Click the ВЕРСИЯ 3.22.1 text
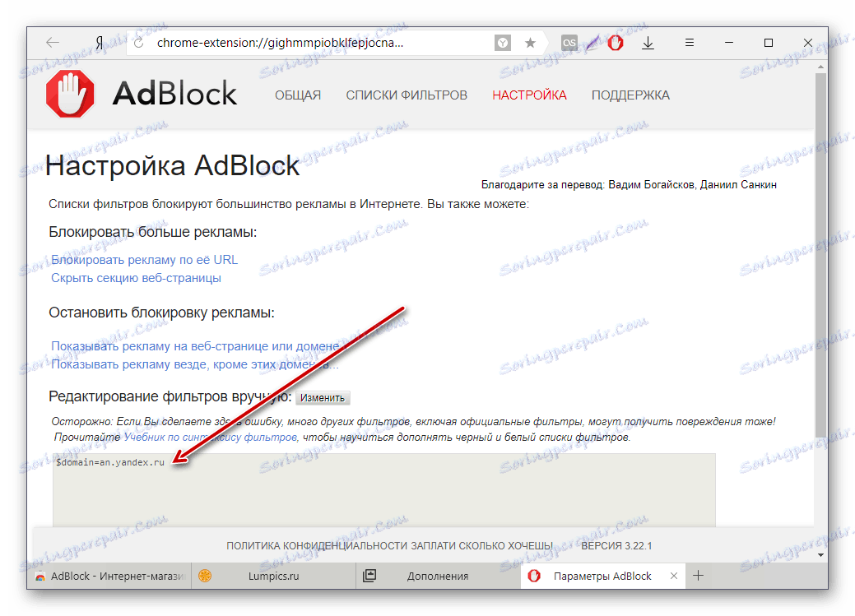Screen dimensions: 855x616 616,545
